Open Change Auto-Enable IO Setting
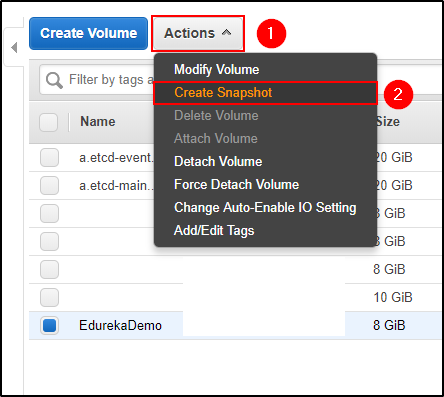 click(x=265, y=207)
